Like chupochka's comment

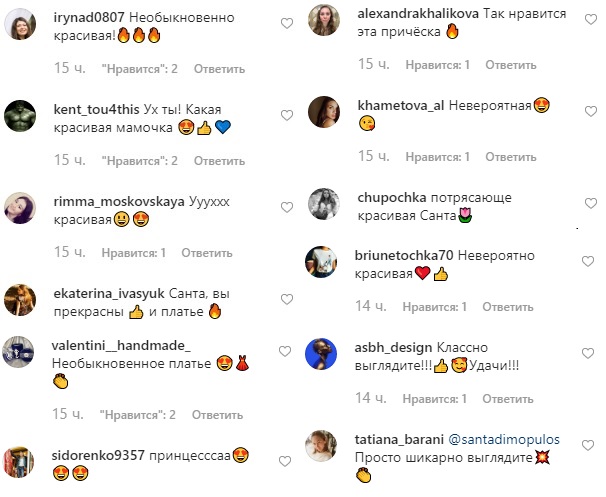(591, 203)
